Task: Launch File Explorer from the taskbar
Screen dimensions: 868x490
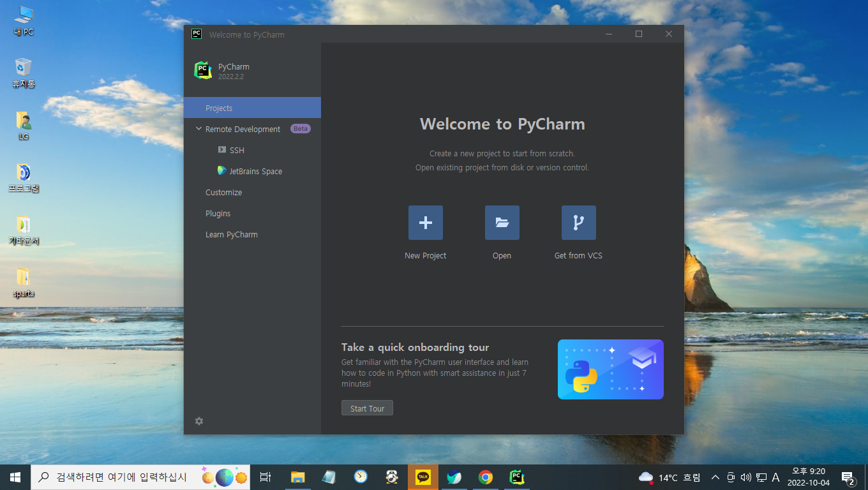Action: point(298,477)
